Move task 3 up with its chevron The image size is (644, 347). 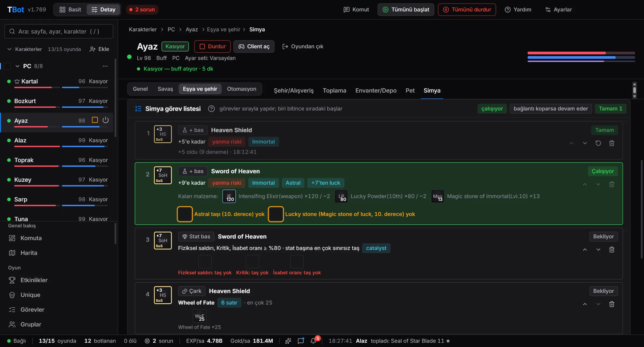click(585, 250)
